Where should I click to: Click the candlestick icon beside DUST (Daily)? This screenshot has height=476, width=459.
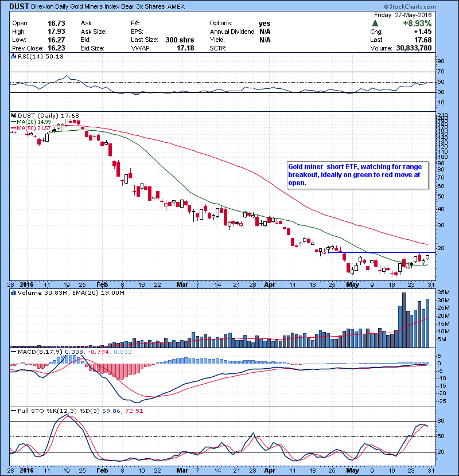[13, 115]
